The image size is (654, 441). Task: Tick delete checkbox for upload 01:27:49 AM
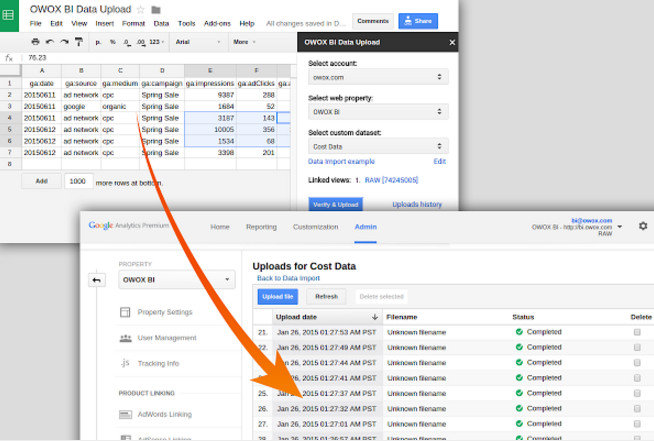pos(637,347)
